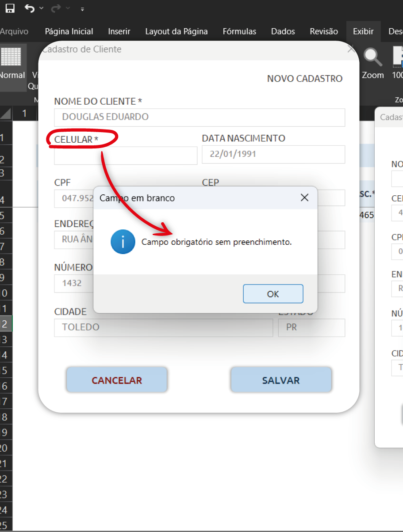
Task: Click the NOVO CADASTRO heading text
Action: (305, 79)
